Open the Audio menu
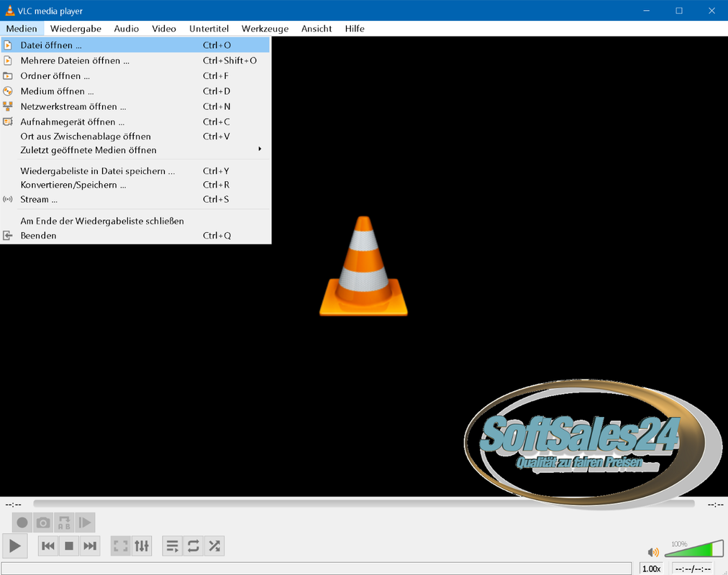Viewport: 728px width, 575px height. (127, 28)
